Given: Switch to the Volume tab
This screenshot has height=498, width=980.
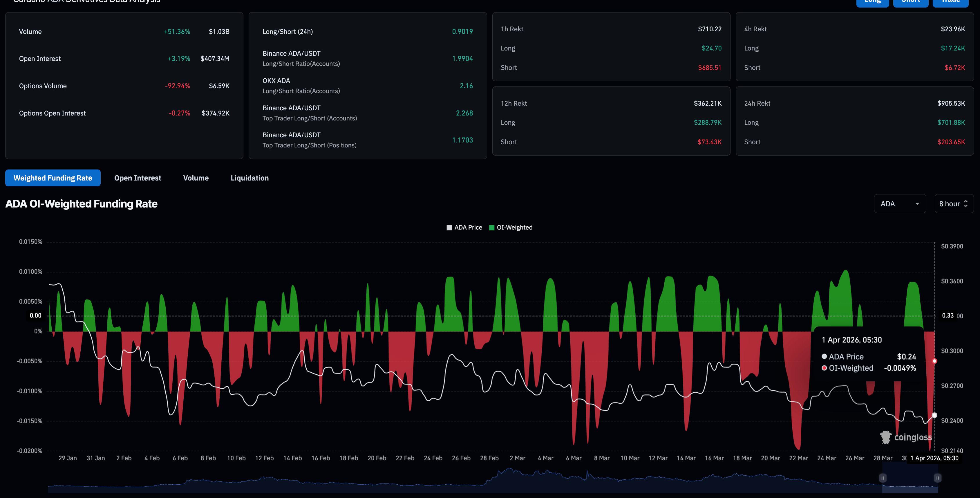Looking at the screenshot, I should click(196, 178).
